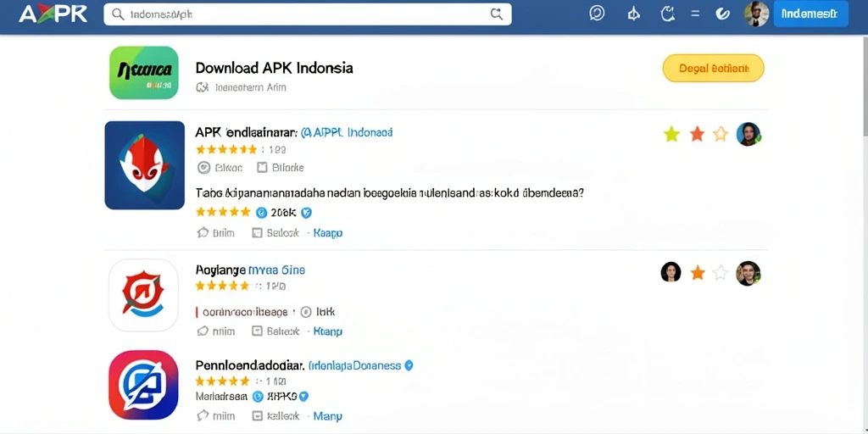Click the circle icon in Aoylange description line
Image resolution: width=868 pixels, height=434 pixels.
(x=305, y=312)
